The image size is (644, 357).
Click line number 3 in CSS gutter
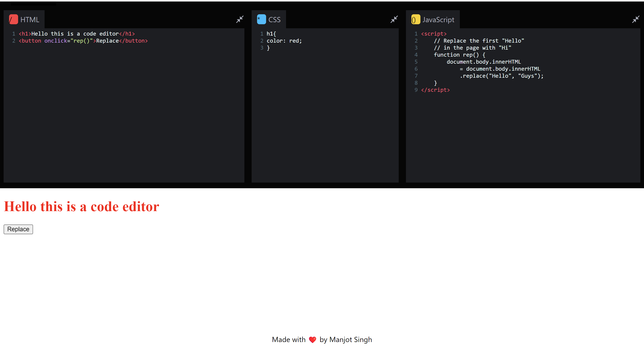[262, 48]
